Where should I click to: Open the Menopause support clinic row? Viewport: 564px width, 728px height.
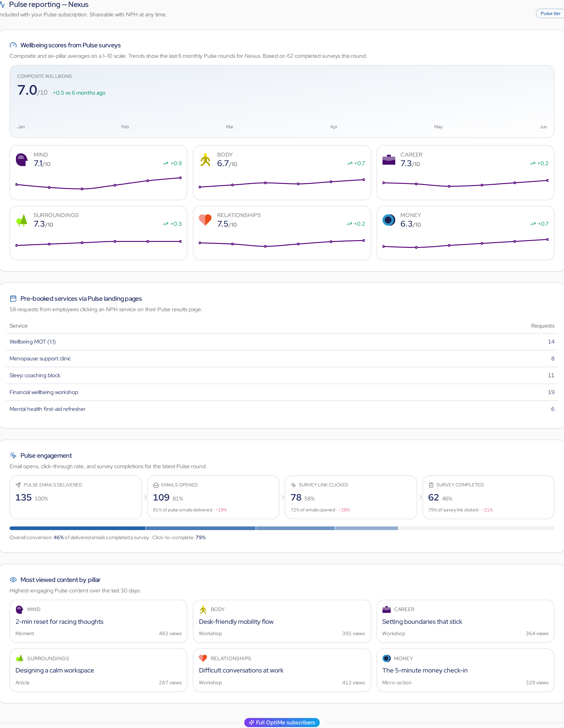(282, 359)
